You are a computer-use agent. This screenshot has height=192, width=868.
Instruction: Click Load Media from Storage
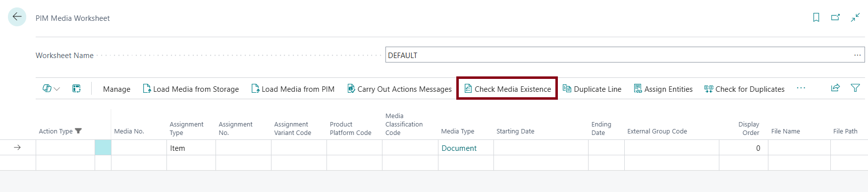(191, 89)
